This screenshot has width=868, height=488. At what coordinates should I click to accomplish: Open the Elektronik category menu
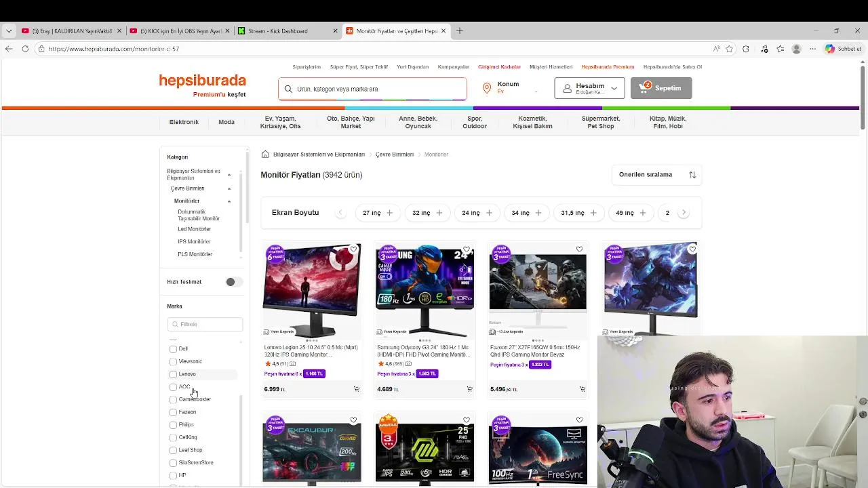184,122
